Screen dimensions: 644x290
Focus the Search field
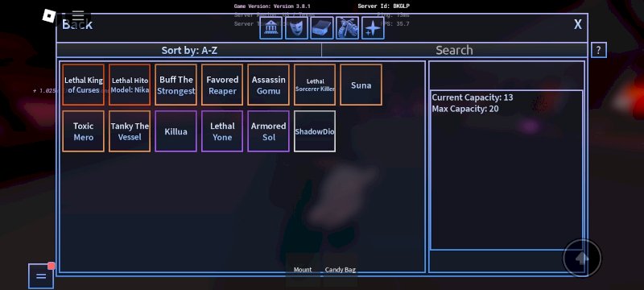pos(454,50)
